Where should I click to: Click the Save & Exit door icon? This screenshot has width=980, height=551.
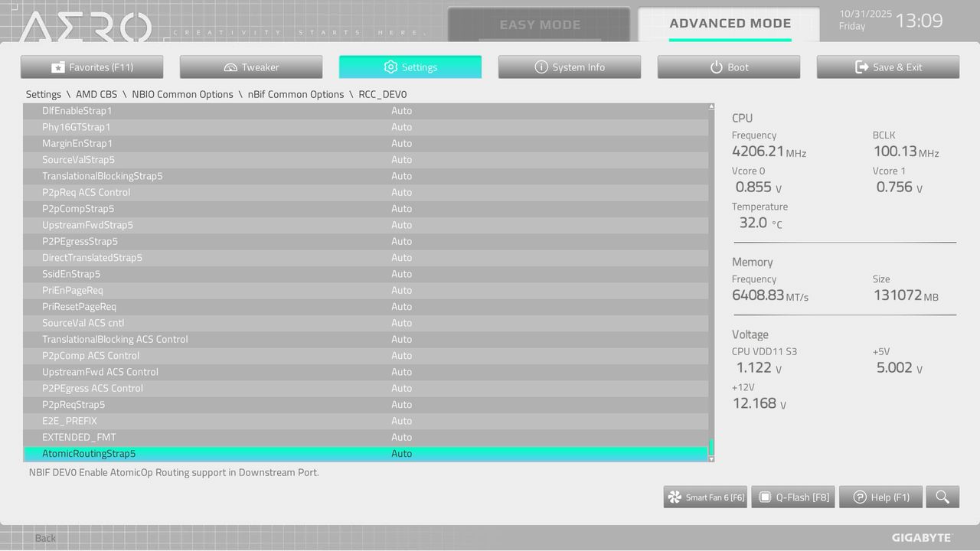[861, 67]
